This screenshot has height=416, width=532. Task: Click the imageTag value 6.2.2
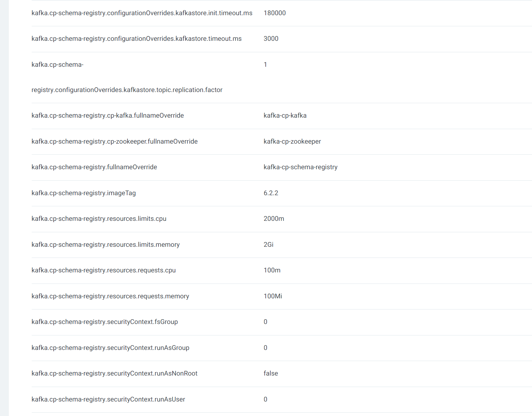(271, 193)
